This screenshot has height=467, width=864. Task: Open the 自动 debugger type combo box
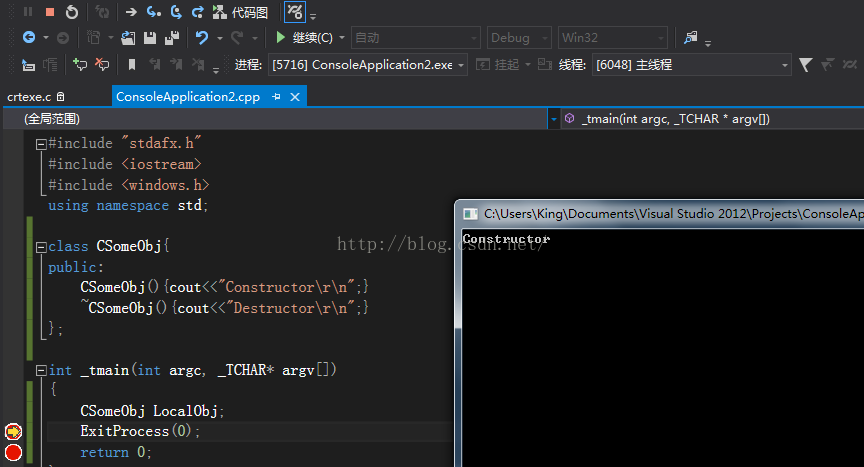pos(415,37)
